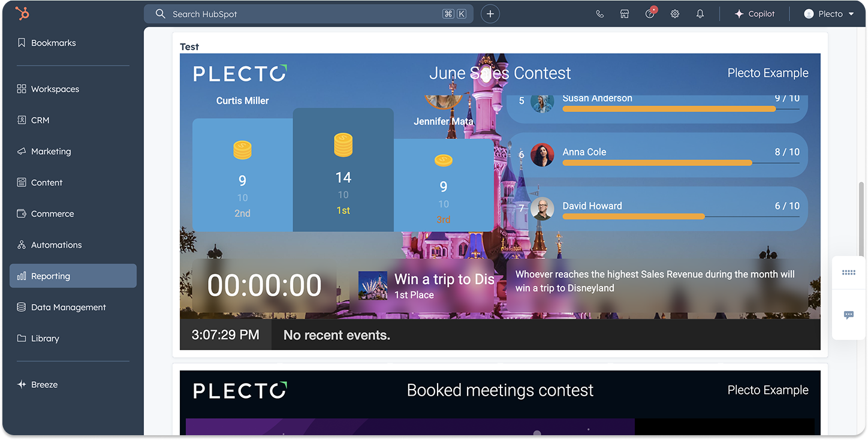Click the HubSpot sprocket logo
Image resolution: width=868 pixels, height=440 pixels.
pos(22,13)
